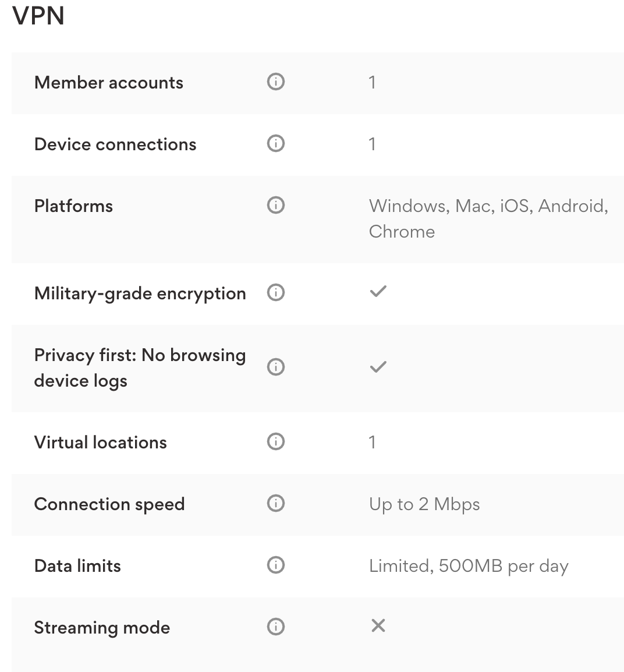Click the Platforms row label
This screenshot has height=672, width=624.
73,205
